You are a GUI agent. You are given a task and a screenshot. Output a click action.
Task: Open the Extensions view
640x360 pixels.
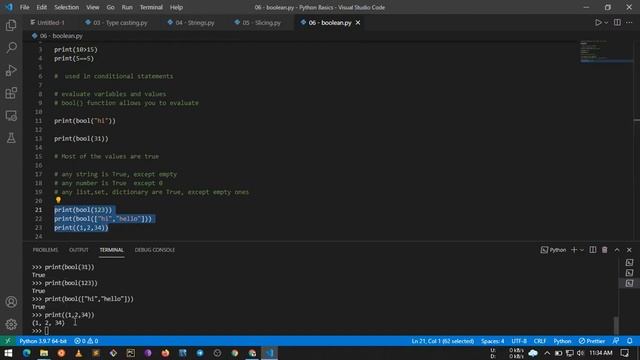coord(11,93)
